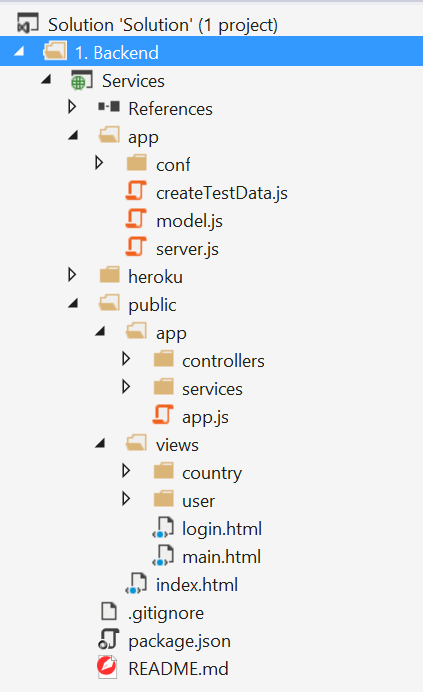Collapse the app folder under Services
The image size is (423, 692).
[x=73, y=135]
